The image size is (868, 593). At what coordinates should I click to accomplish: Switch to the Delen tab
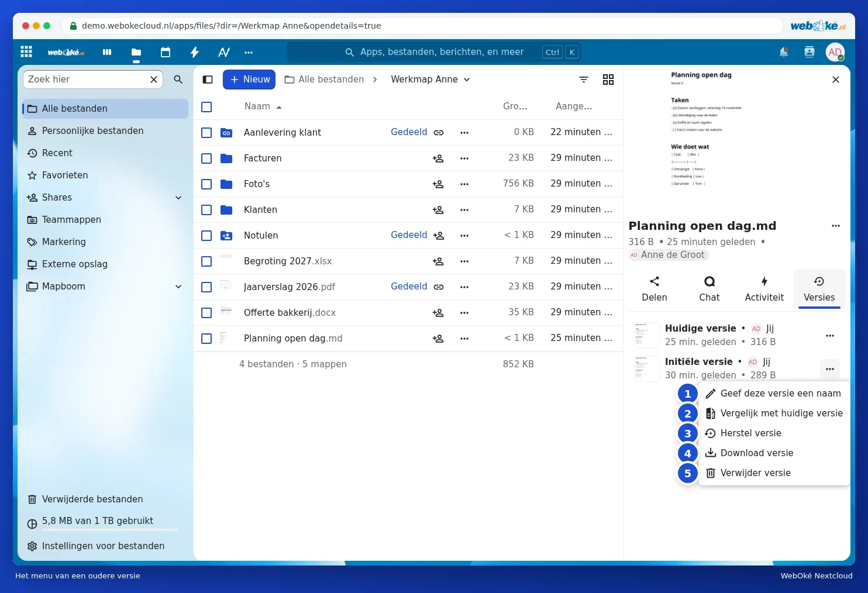point(655,289)
